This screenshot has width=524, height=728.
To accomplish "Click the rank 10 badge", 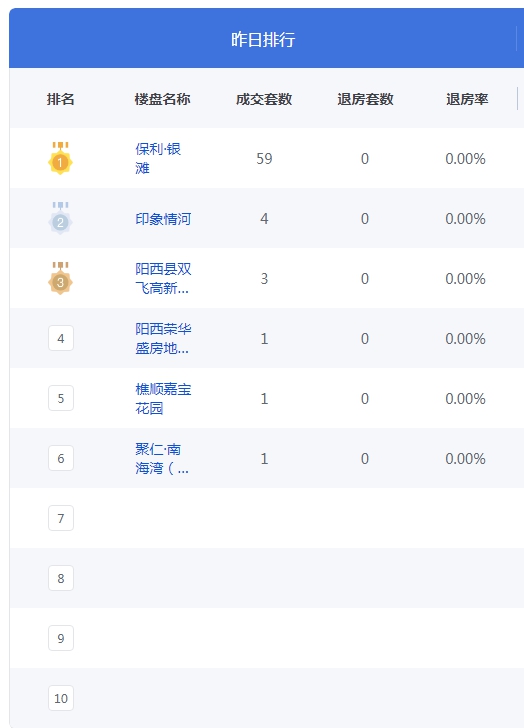I will click(61, 698).
